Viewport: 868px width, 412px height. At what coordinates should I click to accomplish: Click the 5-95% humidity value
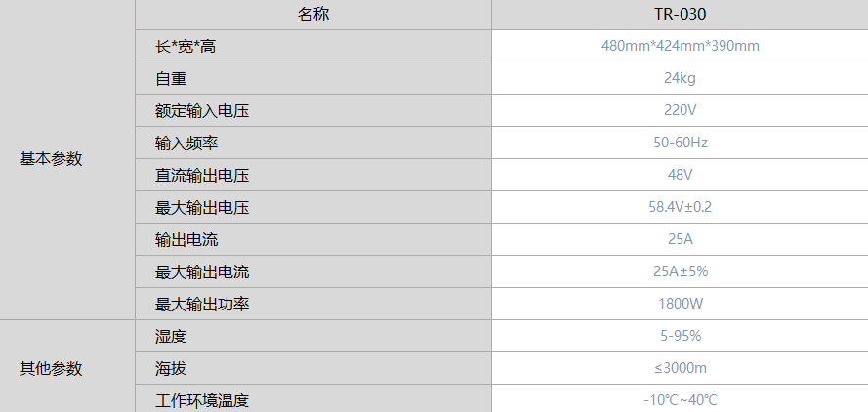[681, 337]
